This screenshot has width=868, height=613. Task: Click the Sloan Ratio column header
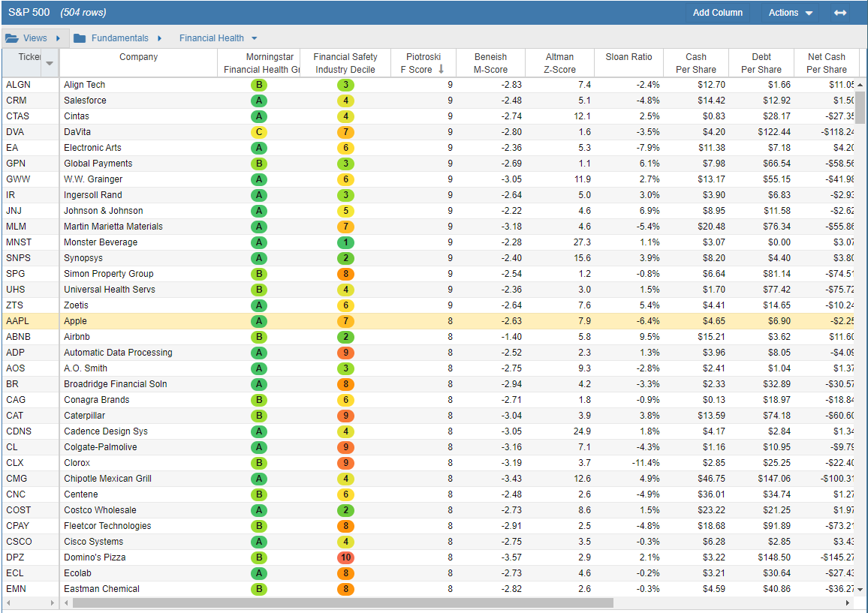tap(628, 57)
